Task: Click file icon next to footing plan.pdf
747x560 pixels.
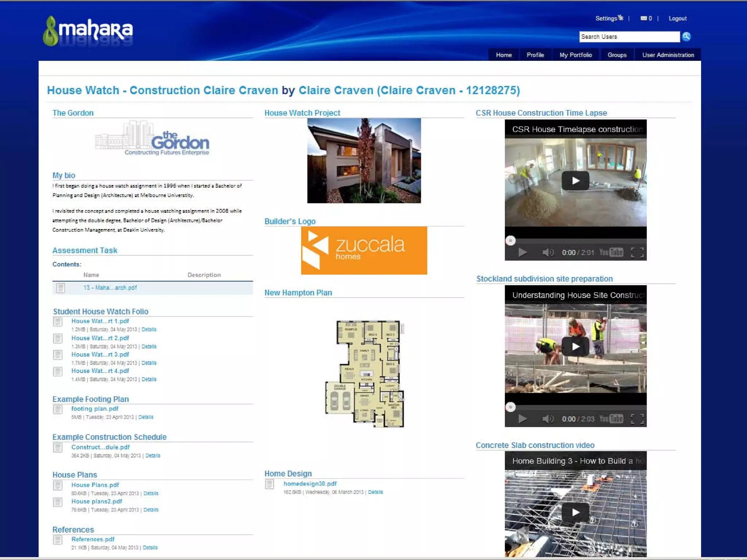Action: [x=58, y=410]
